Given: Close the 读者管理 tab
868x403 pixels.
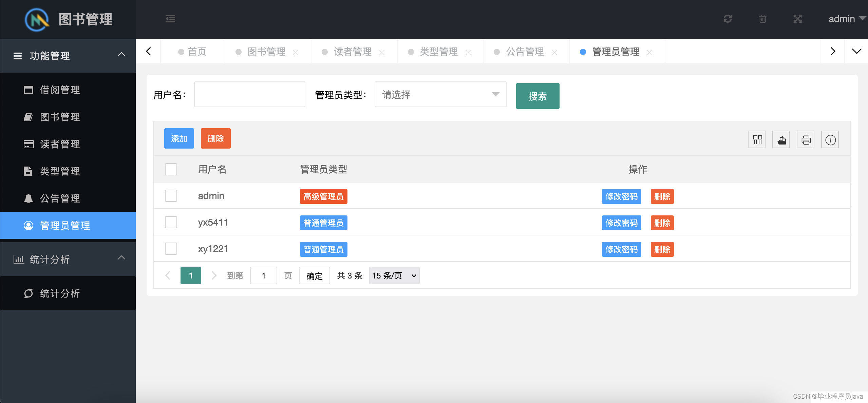Looking at the screenshot, I should point(382,52).
